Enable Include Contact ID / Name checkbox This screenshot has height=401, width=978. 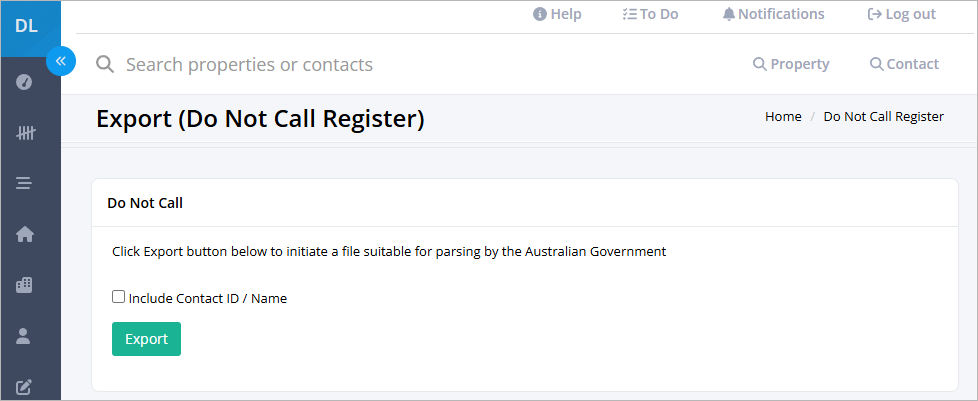pyautogui.click(x=118, y=297)
